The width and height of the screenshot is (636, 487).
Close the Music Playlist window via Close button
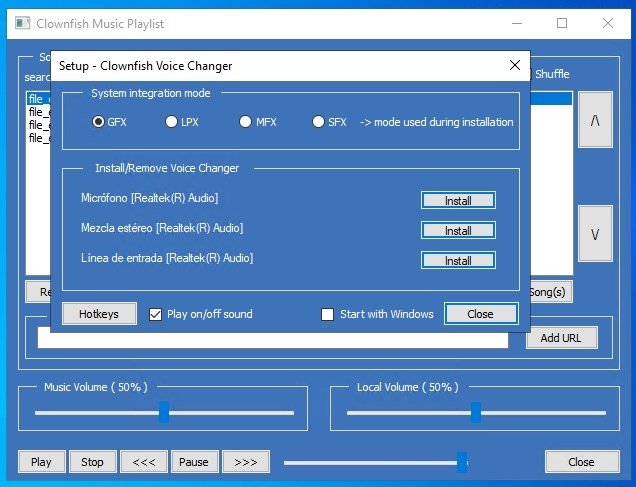click(x=582, y=462)
